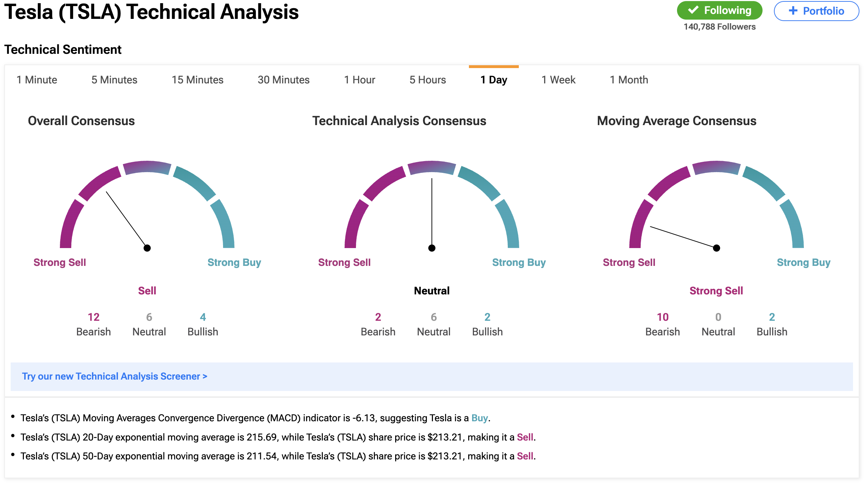Click the plus Portfolio button
The width and height of the screenshot is (868, 484).
[x=816, y=11]
